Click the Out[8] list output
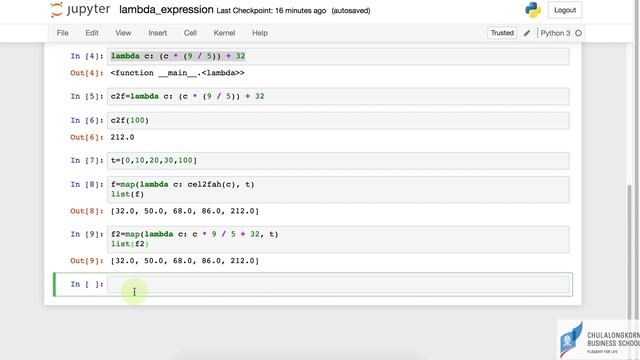Viewport: 640px width, 360px height. [184, 211]
